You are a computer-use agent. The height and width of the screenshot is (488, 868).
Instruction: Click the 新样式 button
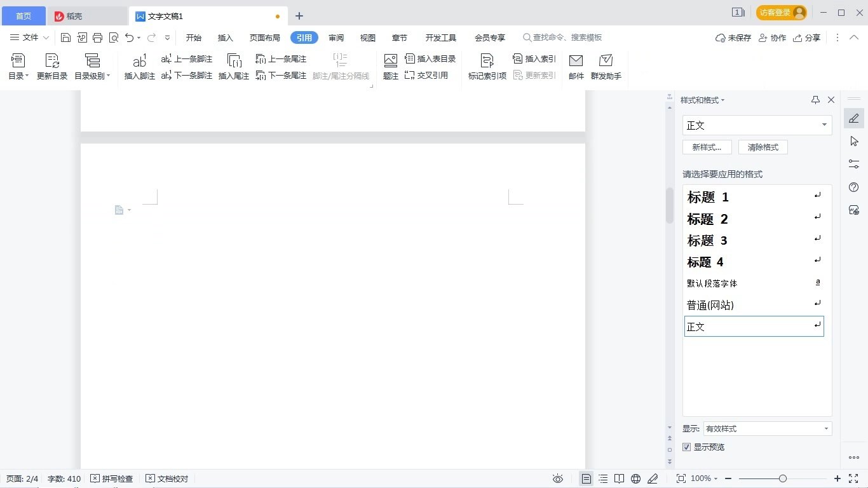click(x=707, y=147)
